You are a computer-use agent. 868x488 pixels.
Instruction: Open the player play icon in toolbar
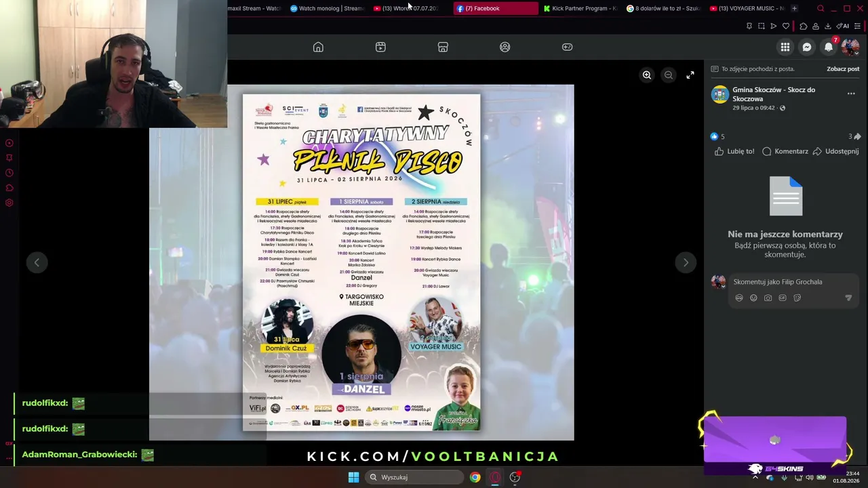pyautogui.click(x=774, y=26)
